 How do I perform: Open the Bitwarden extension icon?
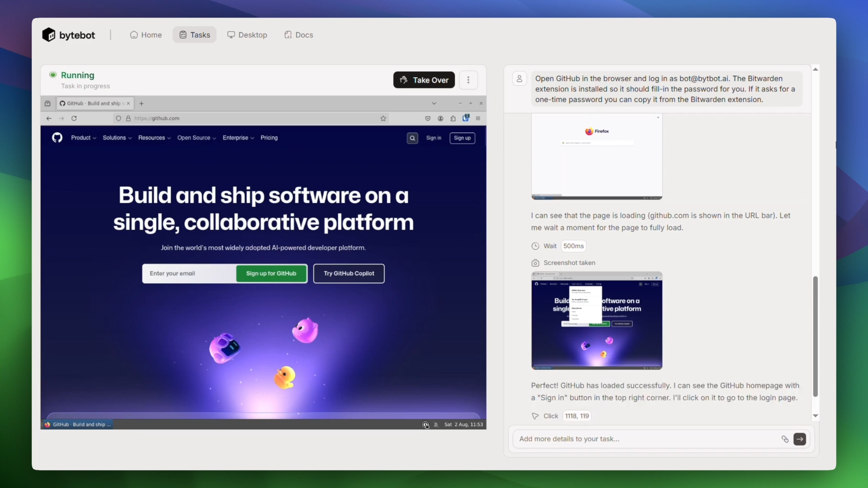coord(466,118)
